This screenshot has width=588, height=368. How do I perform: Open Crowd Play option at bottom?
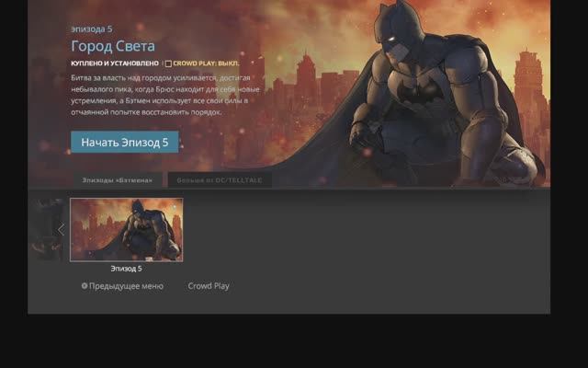point(209,286)
